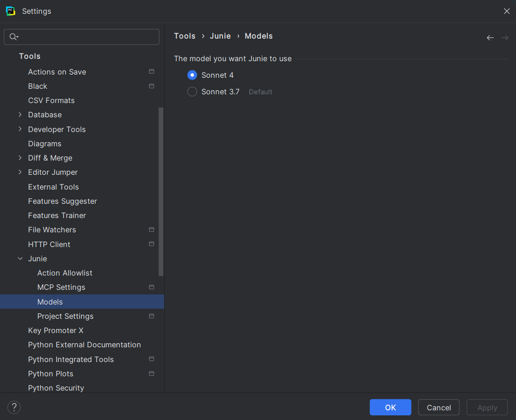Click Junie in the breadcrumb
The width and height of the screenshot is (516, 420).
pos(220,36)
